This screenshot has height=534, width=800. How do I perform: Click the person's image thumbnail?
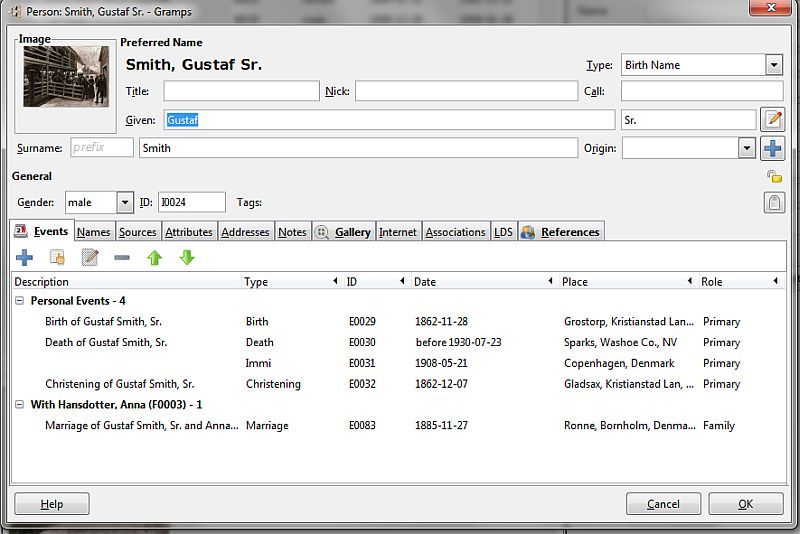pyautogui.click(x=66, y=77)
